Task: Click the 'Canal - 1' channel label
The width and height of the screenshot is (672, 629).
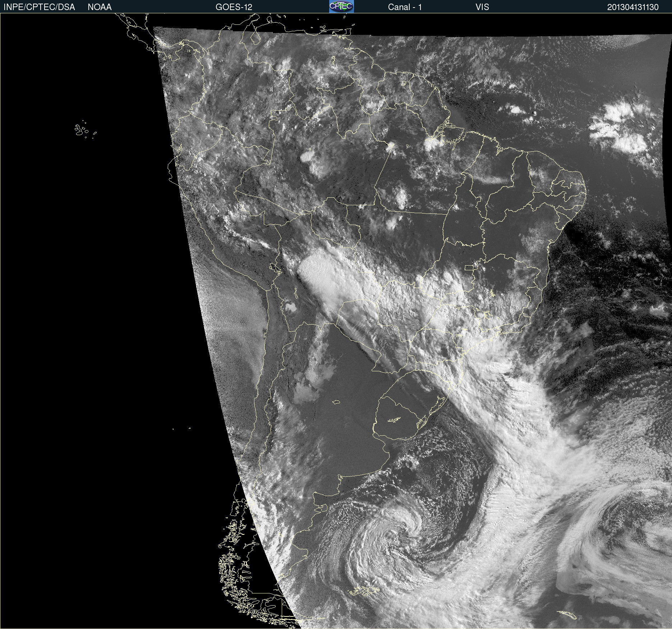Action: 405,7
